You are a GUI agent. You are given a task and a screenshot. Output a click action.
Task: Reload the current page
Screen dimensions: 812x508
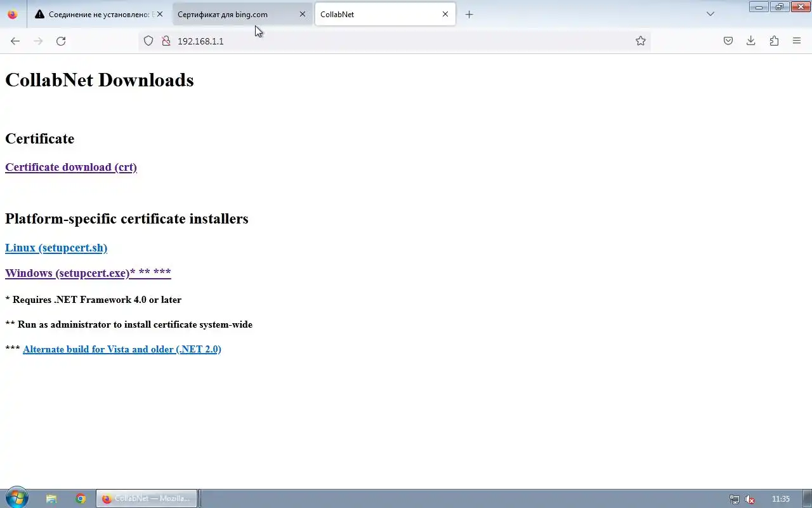pos(61,41)
